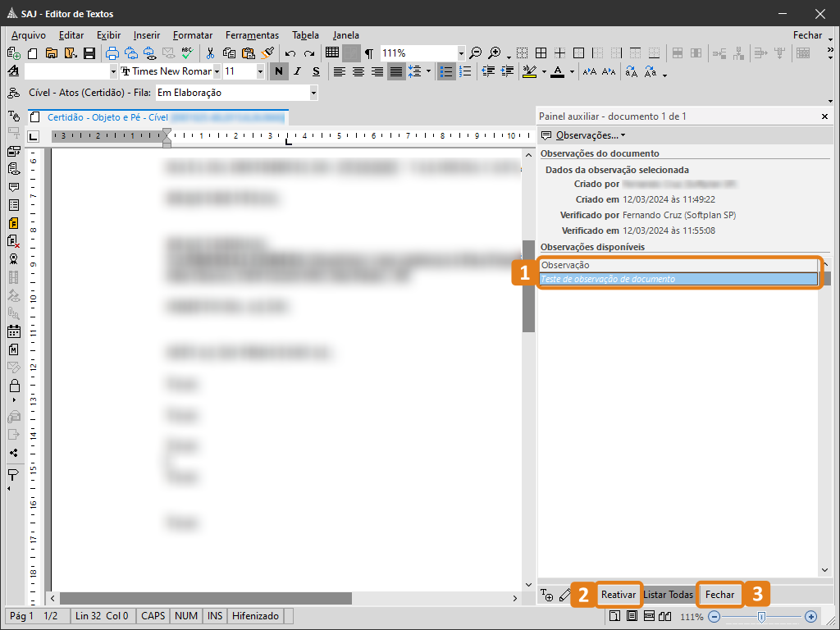This screenshot has width=840, height=630.
Task: Open the Times New Roman font dropdown
Action: coord(217,72)
